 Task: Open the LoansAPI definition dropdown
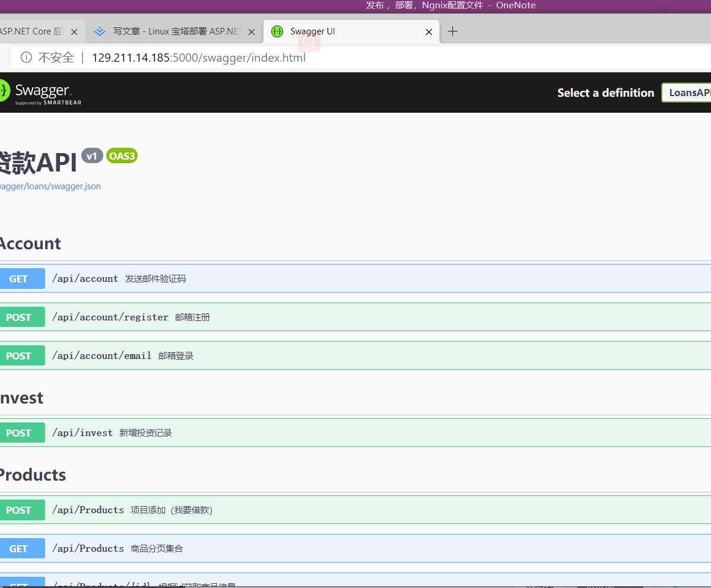[x=686, y=93]
